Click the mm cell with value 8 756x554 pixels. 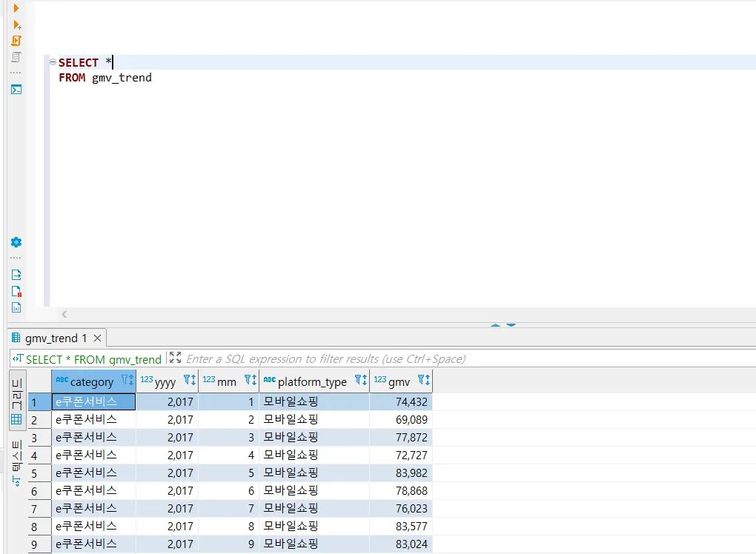tap(228, 527)
